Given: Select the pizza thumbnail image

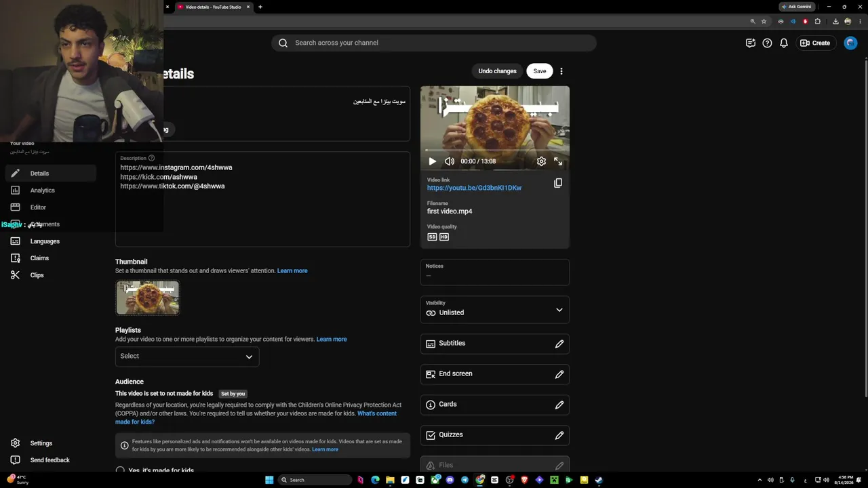Looking at the screenshot, I should [x=148, y=298].
